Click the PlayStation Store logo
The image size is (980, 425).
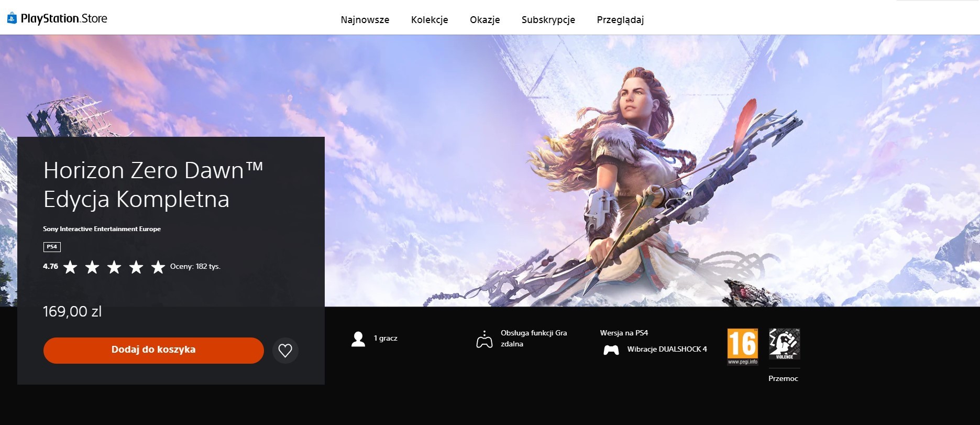pyautogui.click(x=57, y=19)
